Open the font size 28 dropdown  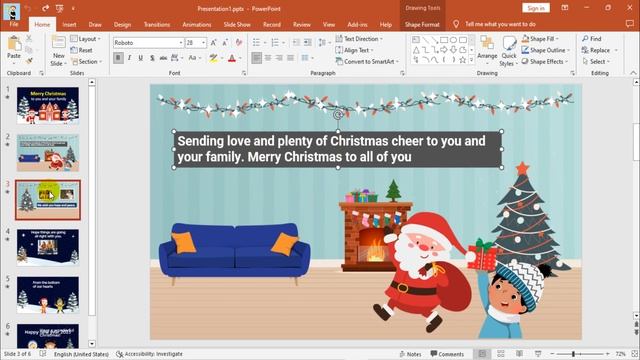pos(203,42)
